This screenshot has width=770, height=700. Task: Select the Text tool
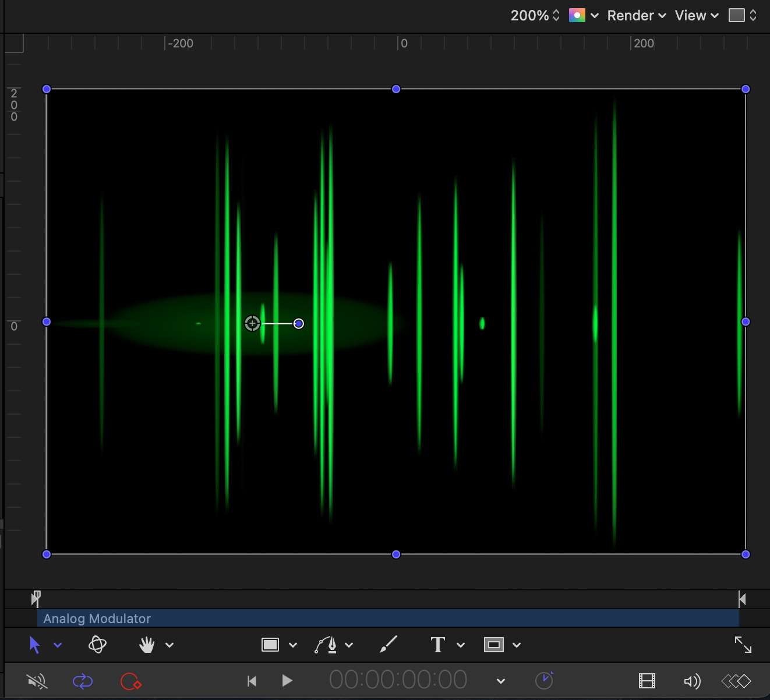coord(437,645)
